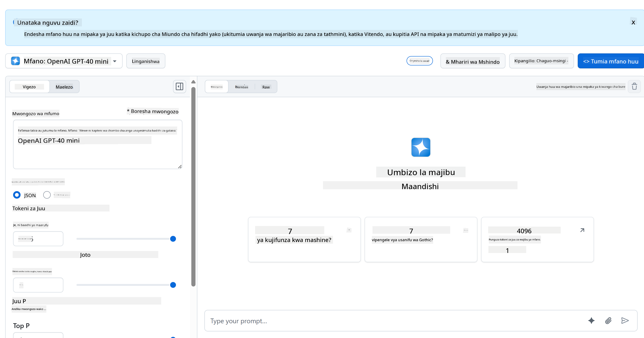Clear the conversation with the trash icon
644x338 pixels.
click(x=634, y=86)
